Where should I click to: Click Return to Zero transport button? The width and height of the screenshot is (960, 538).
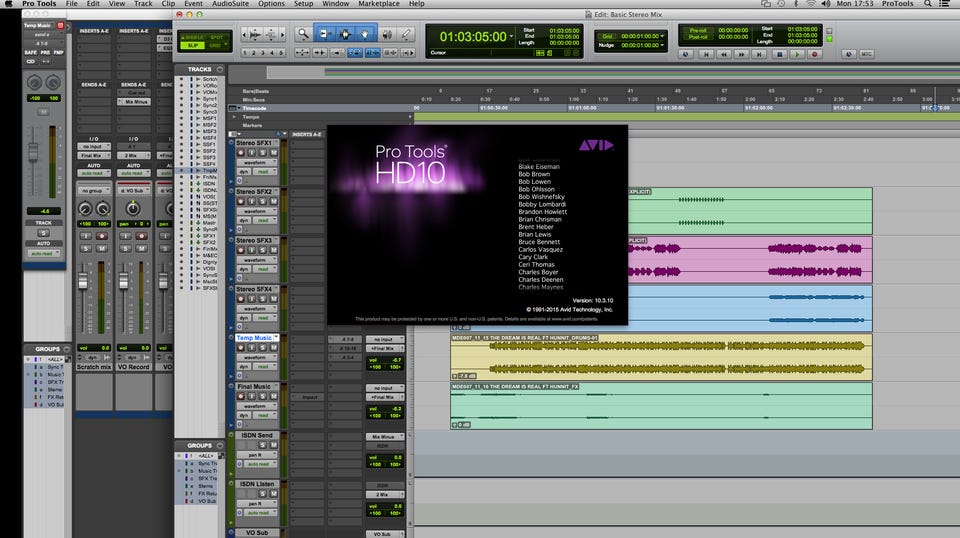(705, 54)
